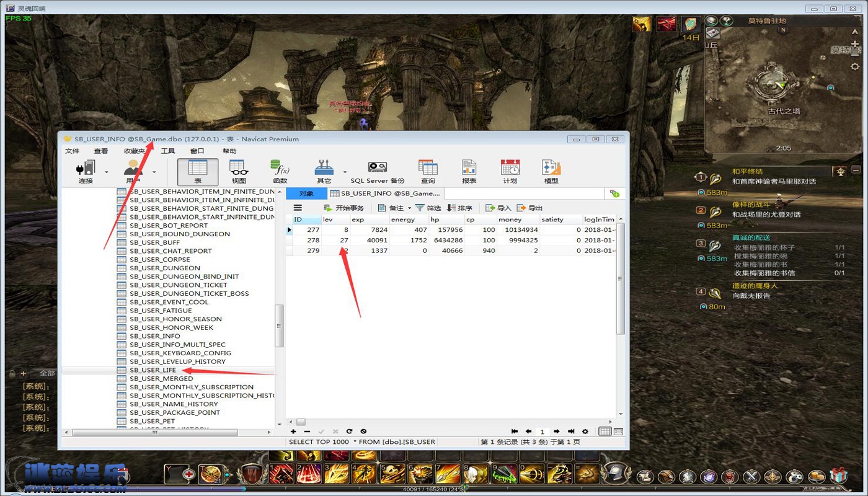Select cell with exp value 40091

click(370, 240)
